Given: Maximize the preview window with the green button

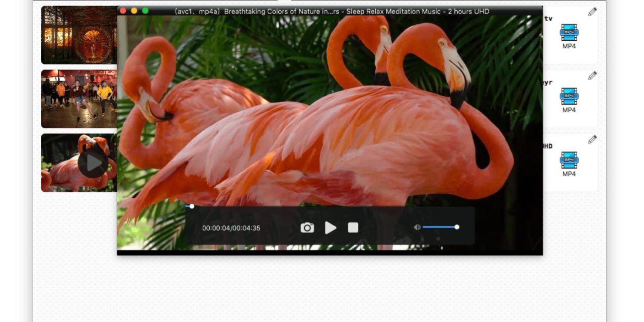Looking at the screenshot, I should pyautogui.click(x=145, y=11).
